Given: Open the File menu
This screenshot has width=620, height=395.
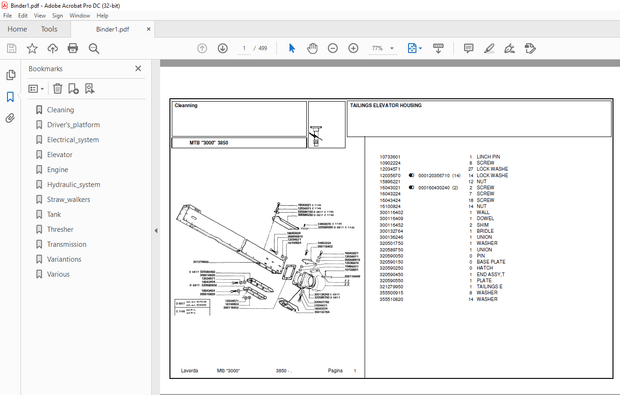Looking at the screenshot, I should pos(7,15).
